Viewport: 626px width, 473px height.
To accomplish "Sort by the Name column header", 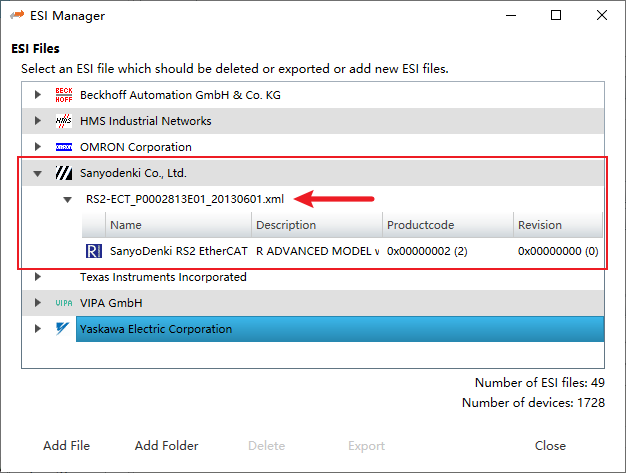I will tap(126, 225).
